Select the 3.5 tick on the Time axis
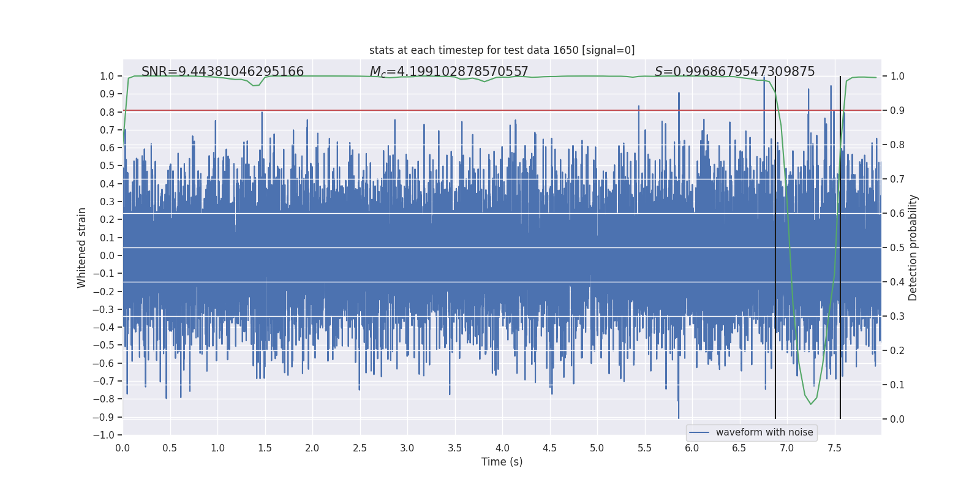The image size is (980, 490). coord(455,448)
